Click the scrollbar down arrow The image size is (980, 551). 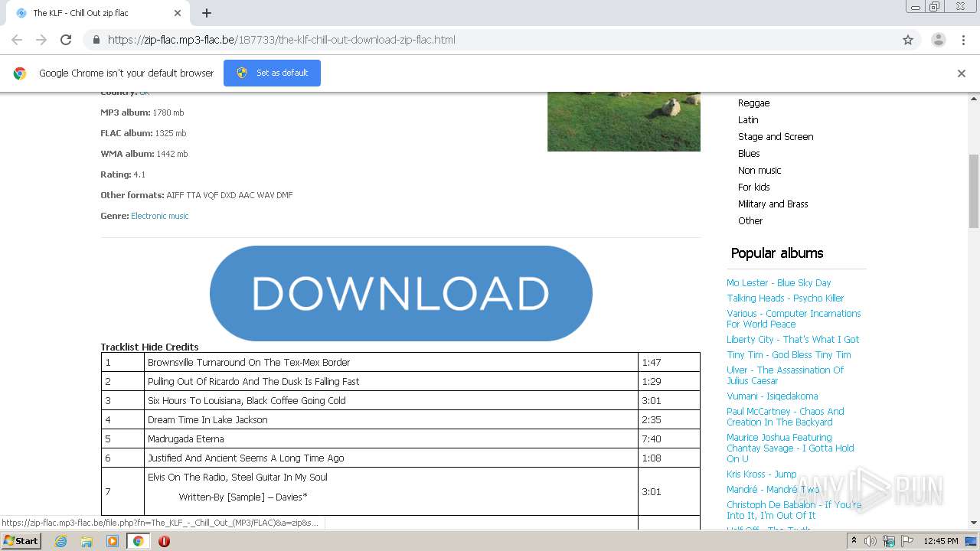pos(974,523)
